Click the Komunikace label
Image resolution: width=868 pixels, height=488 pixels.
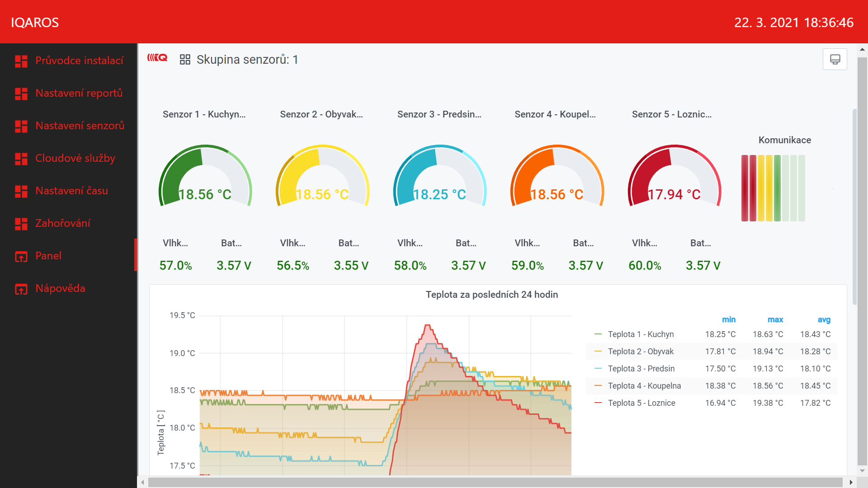784,140
